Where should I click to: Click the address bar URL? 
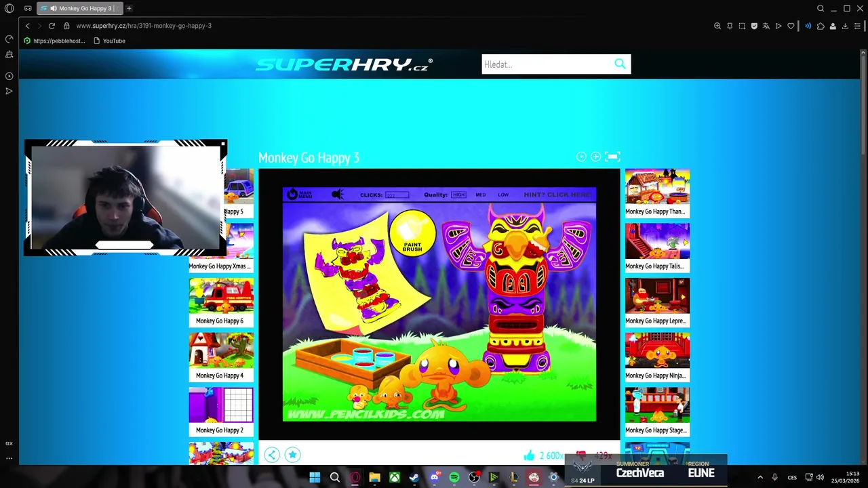coord(144,26)
